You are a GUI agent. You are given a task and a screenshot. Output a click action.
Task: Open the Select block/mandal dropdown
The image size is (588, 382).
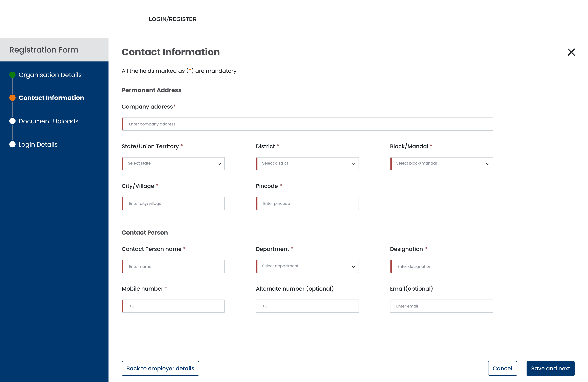(x=442, y=164)
